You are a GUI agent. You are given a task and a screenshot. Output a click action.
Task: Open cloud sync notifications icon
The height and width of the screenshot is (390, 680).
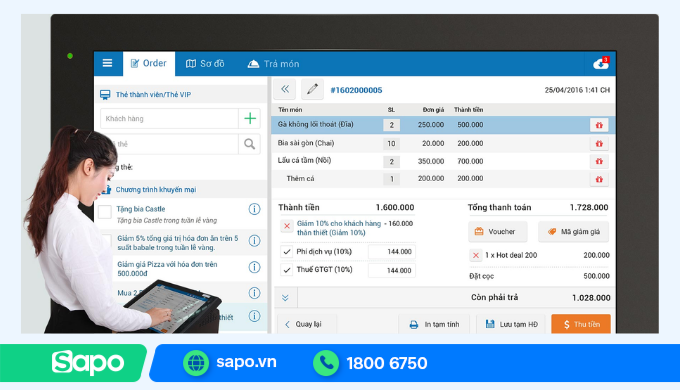point(601,63)
